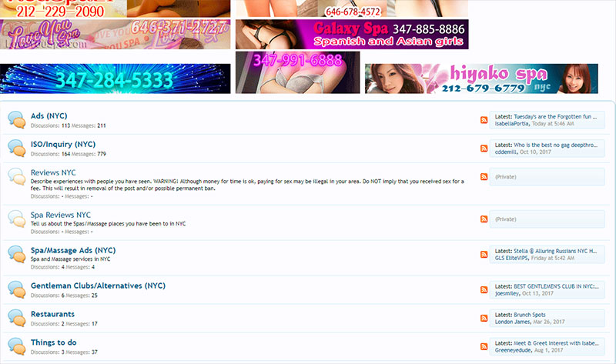Open the RSS feed for Things to do
Image resolution: width=616 pixels, height=364 pixels.
[x=484, y=346]
